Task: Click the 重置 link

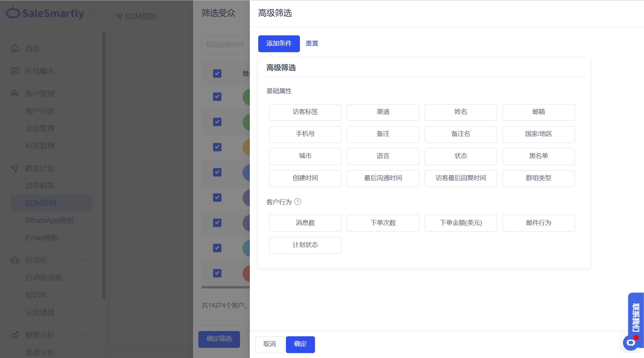Action: click(x=312, y=43)
